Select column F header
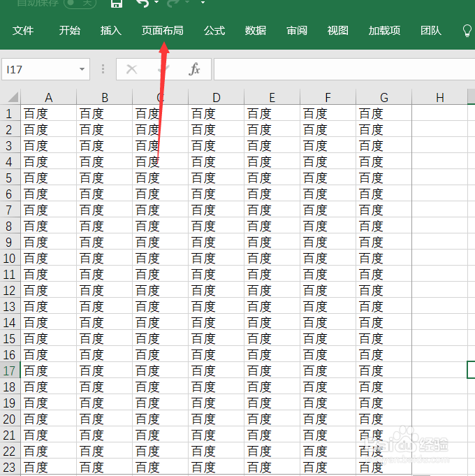Viewport: 475px width, 476px height. click(x=328, y=97)
